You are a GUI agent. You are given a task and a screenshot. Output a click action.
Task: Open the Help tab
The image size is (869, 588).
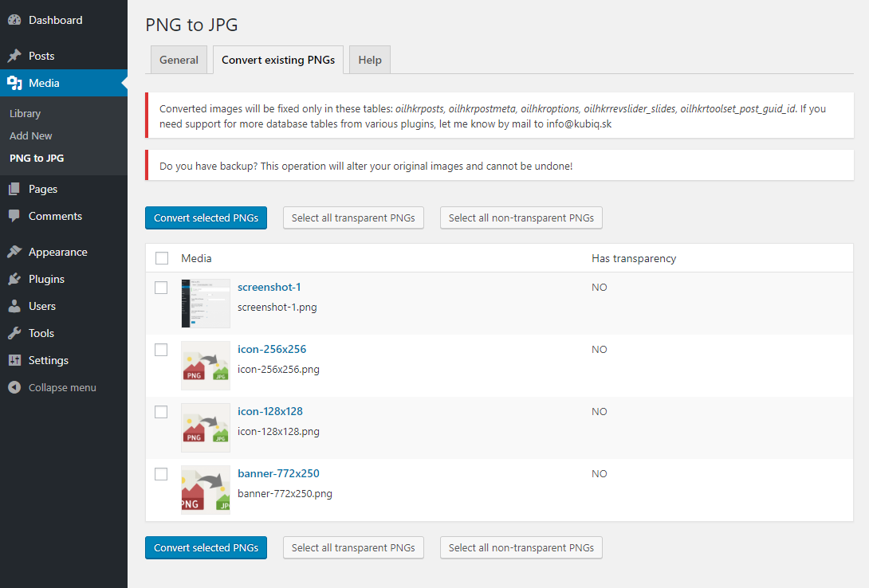(370, 60)
